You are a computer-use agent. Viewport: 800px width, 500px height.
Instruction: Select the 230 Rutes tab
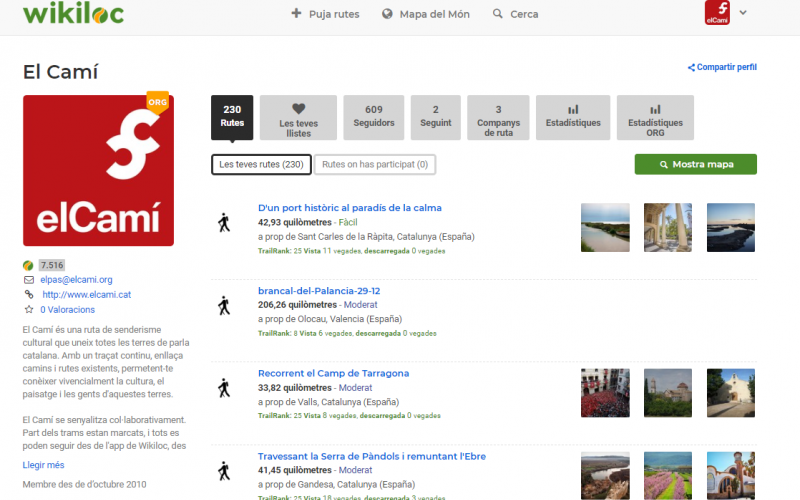(x=232, y=117)
